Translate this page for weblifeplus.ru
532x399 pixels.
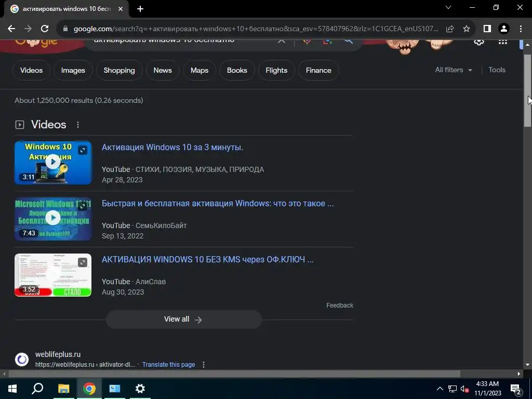[169, 365]
